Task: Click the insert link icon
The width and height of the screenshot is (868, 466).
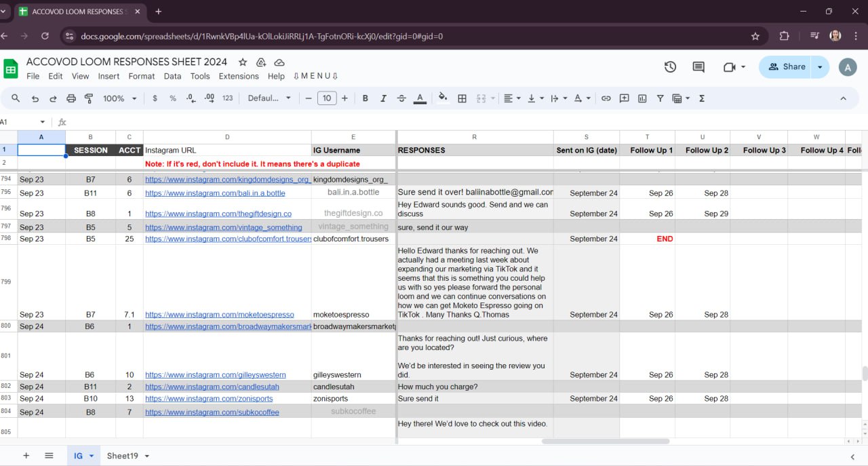Action: click(x=606, y=98)
